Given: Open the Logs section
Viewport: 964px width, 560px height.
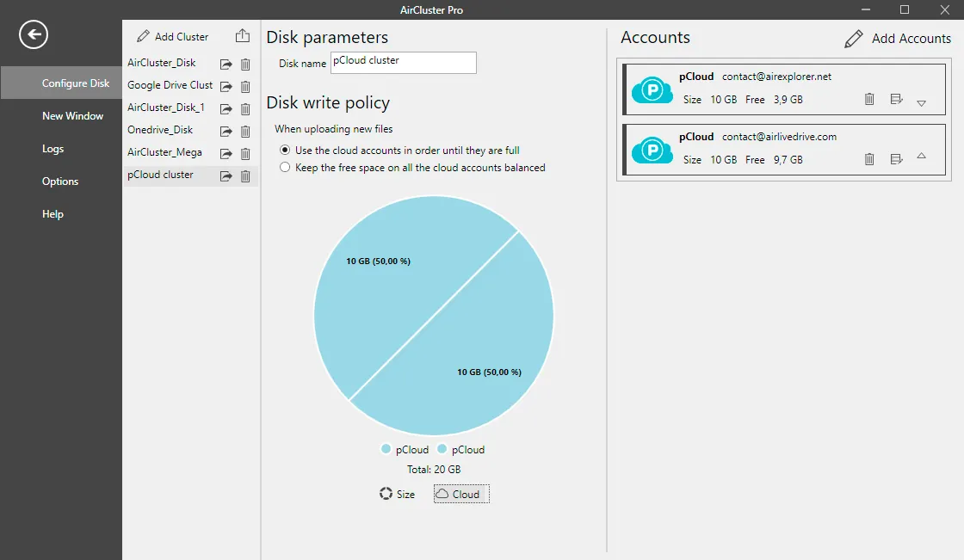Looking at the screenshot, I should click(53, 149).
